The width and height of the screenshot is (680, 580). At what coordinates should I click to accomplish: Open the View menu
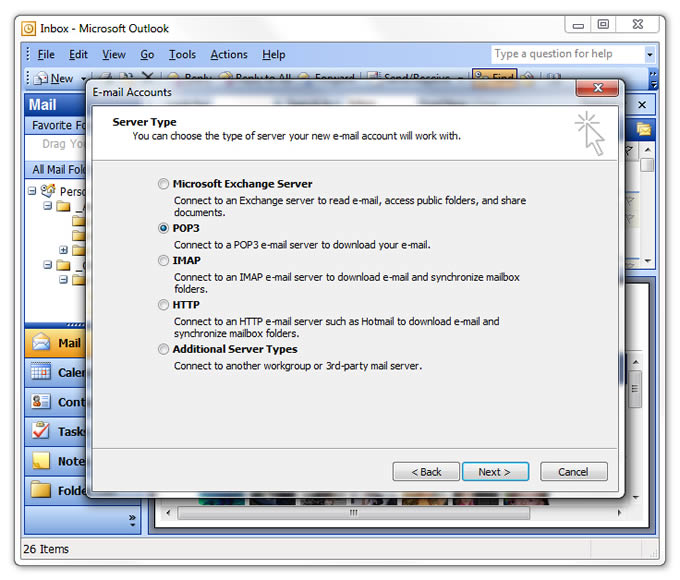pos(114,55)
